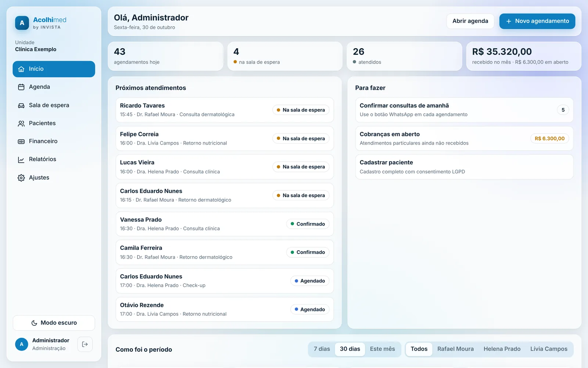This screenshot has width=588, height=368.
Task: Open Lucas Vieira appointment
Action: (x=225, y=167)
